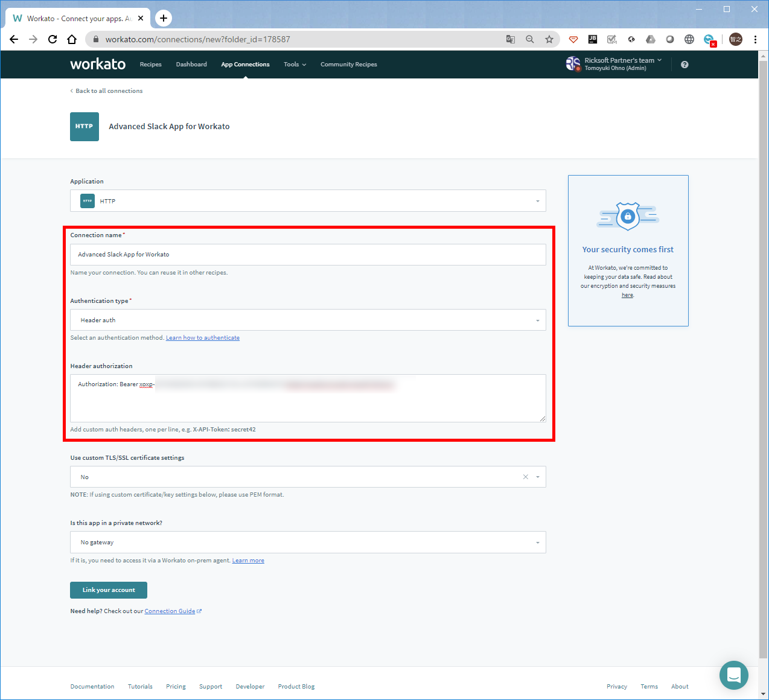Image resolution: width=769 pixels, height=700 pixels.
Task: Click the JB extension icon
Action: pyautogui.click(x=593, y=39)
